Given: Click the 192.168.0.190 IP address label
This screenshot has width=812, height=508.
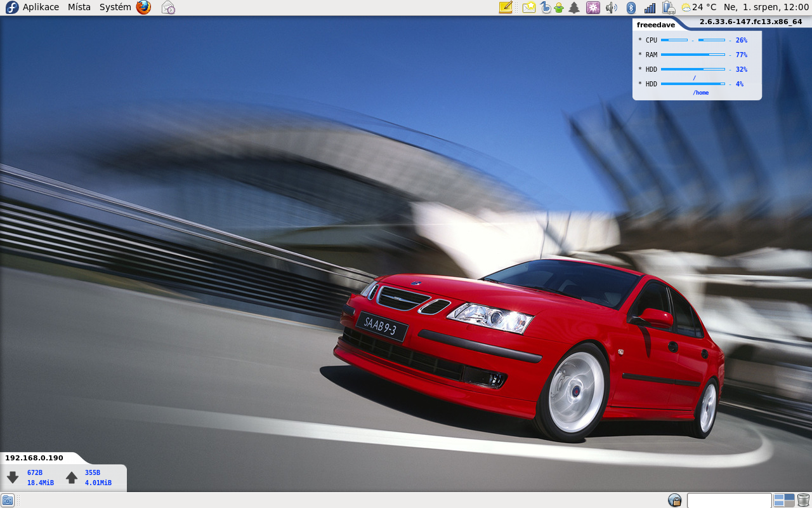Looking at the screenshot, I should click(x=34, y=458).
